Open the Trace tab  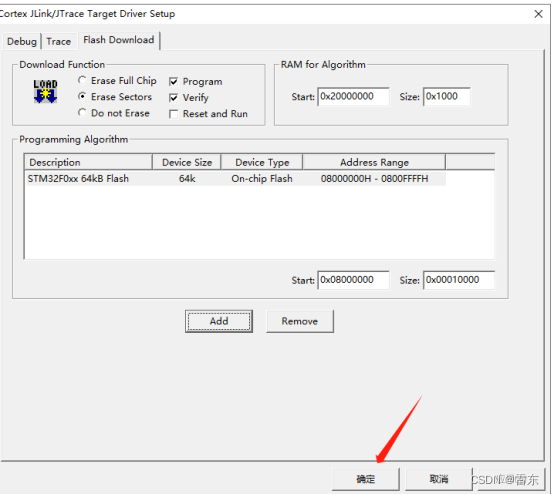point(59,41)
